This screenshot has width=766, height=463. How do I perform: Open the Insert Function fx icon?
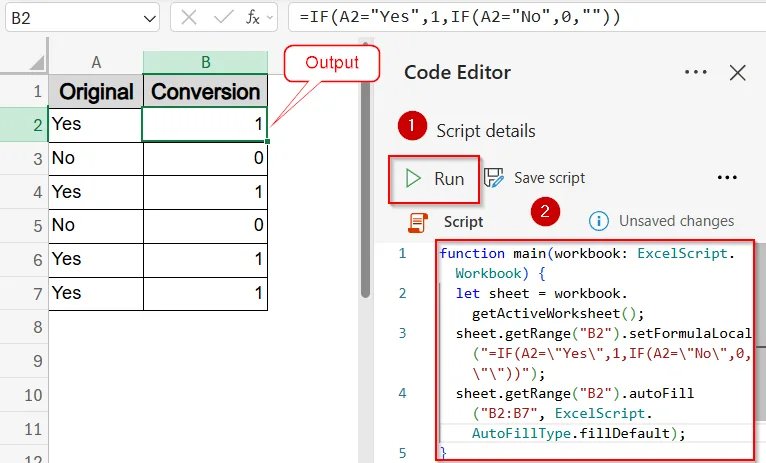[x=253, y=18]
